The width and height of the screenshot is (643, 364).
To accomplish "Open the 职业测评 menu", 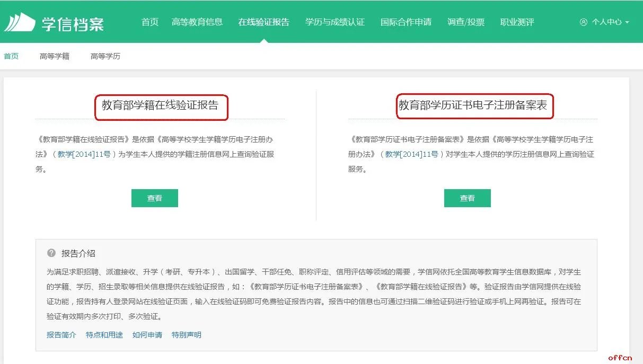I will (517, 22).
